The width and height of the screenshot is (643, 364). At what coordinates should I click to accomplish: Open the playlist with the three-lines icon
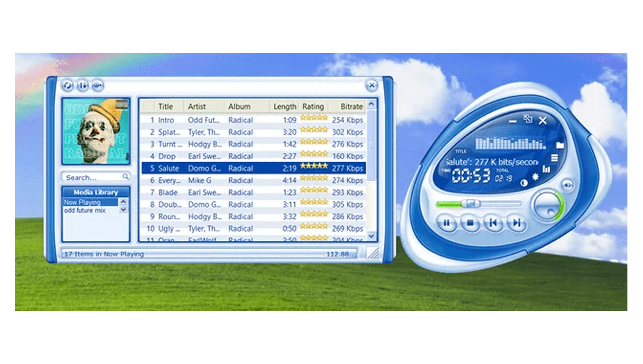point(555,158)
